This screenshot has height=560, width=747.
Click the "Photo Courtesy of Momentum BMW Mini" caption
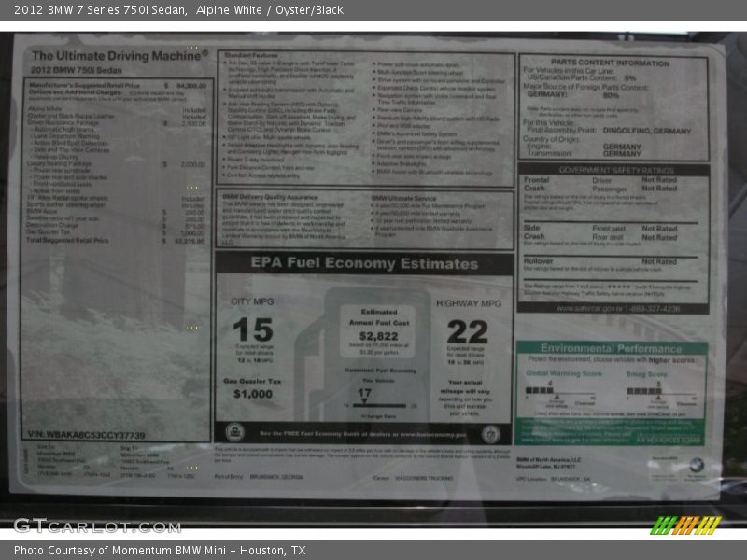[x=120, y=550]
